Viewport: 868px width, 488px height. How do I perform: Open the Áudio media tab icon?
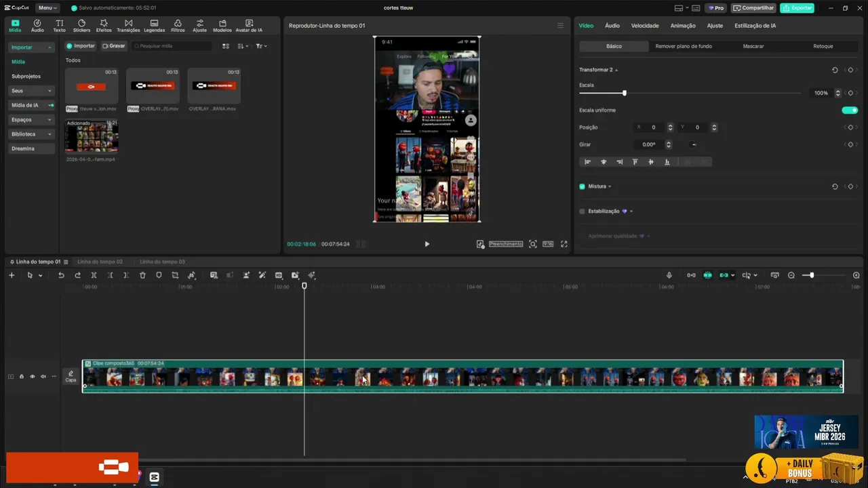[x=37, y=26]
